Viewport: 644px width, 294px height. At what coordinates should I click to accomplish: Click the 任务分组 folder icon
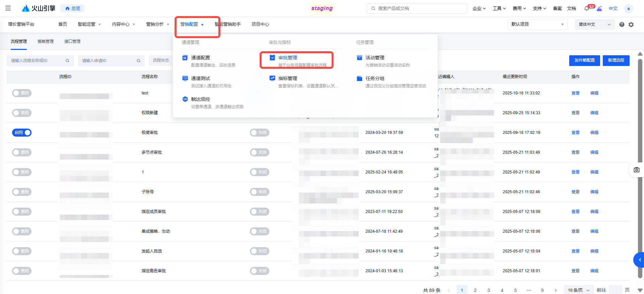[359, 78]
